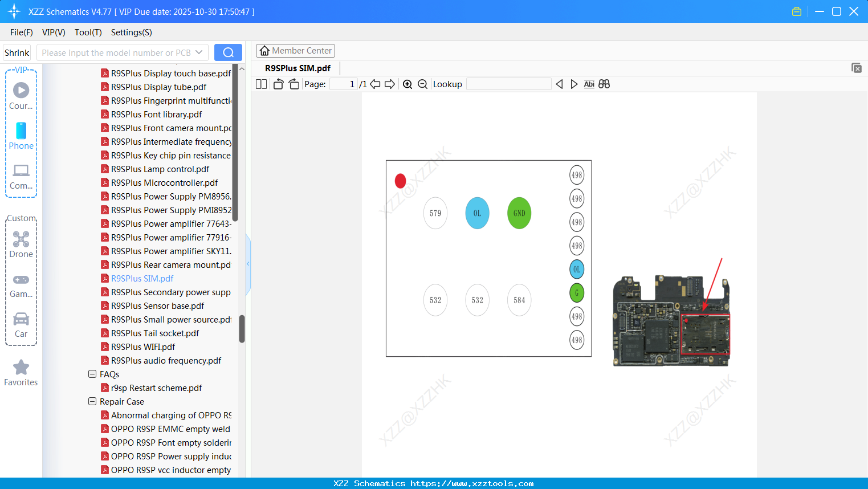The height and width of the screenshot is (489, 868).
Task: Find the next lookup match
Action: click(574, 84)
